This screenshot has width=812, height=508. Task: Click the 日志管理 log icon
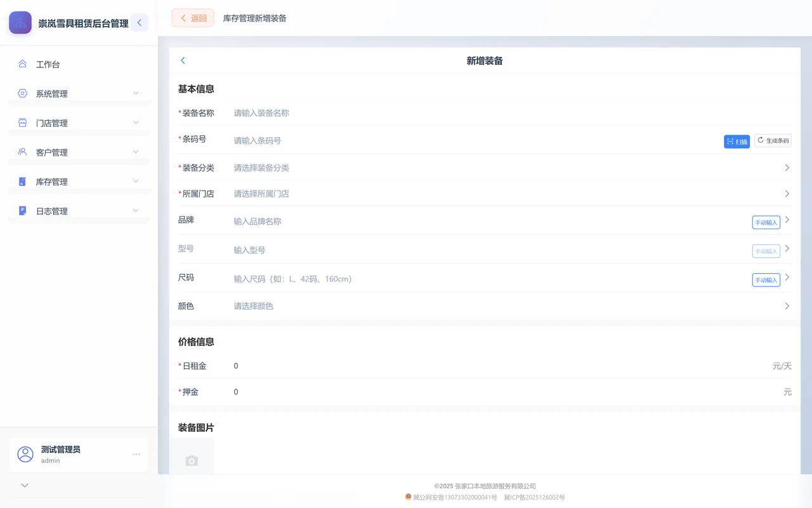pyautogui.click(x=22, y=211)
